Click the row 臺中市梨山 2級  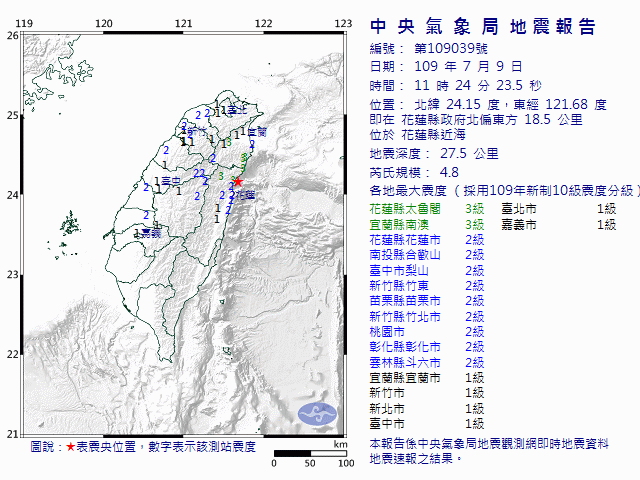427,270
